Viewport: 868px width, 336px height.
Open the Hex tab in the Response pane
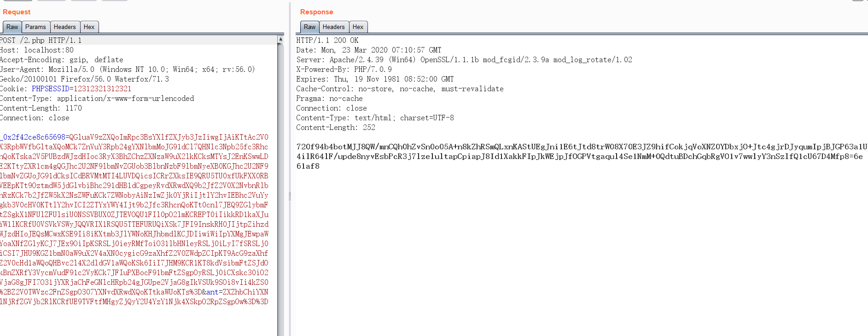click(x=358, y=27)
